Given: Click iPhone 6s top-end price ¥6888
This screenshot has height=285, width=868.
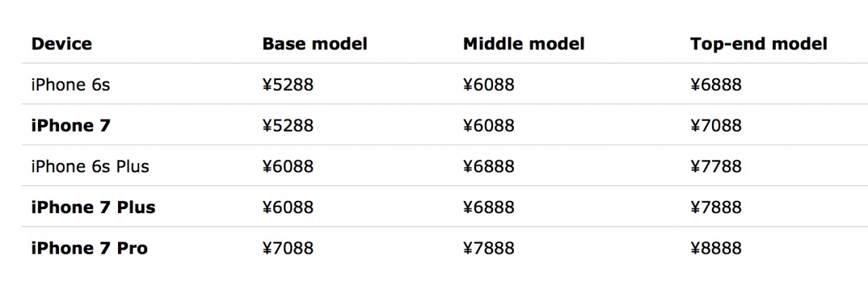Looking at the screenshot, I should click(716, 85).
